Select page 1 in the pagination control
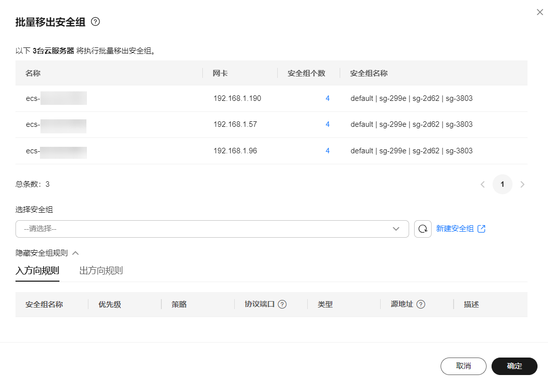Image resolution: width=548 pixels, height=392 pixels. 503,184
